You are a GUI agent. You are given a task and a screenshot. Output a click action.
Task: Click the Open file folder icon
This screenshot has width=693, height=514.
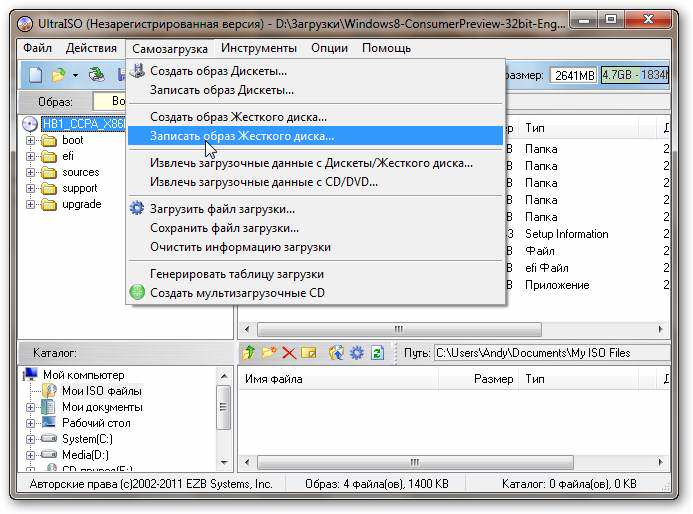point(59,74)
